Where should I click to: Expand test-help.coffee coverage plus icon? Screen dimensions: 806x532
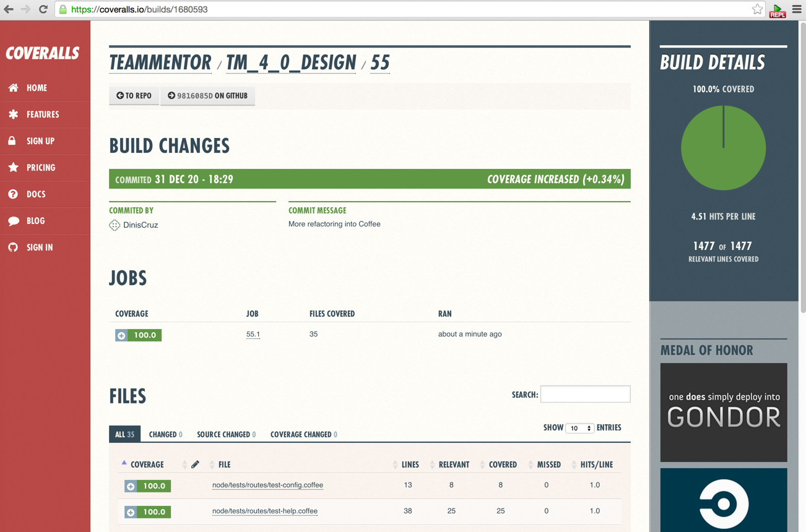[x=131, y=512]
